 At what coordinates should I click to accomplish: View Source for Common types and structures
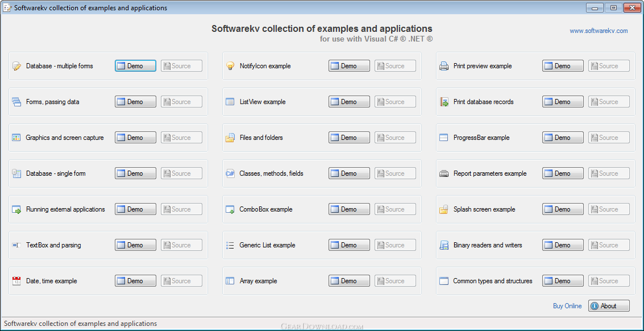609,281
